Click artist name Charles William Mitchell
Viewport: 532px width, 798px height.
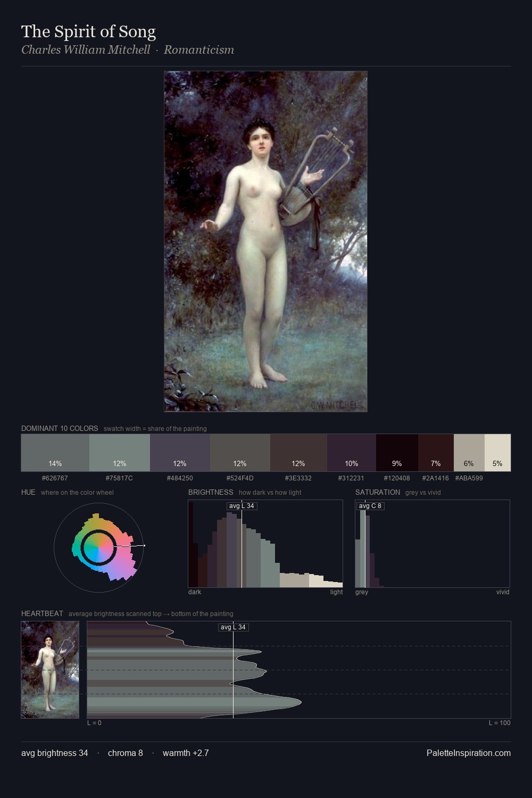click(x=86, y=50)
